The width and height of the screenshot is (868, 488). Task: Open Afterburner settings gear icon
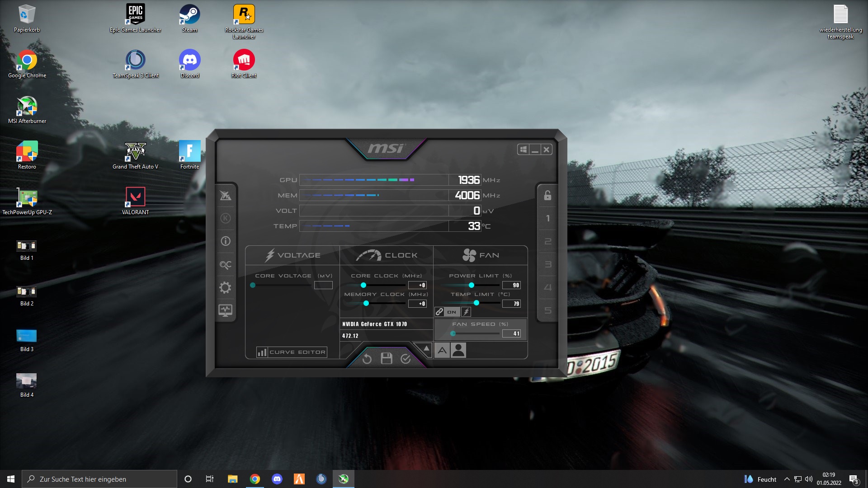tap(225, 288)
